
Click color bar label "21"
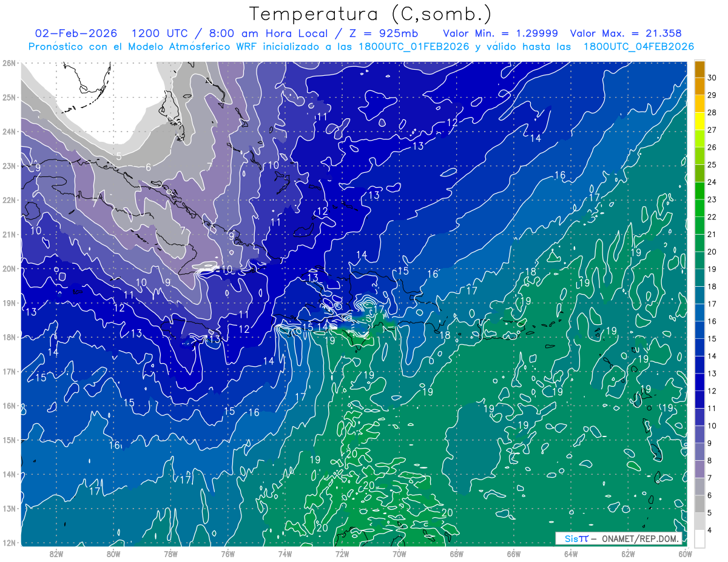click(712, 234)
